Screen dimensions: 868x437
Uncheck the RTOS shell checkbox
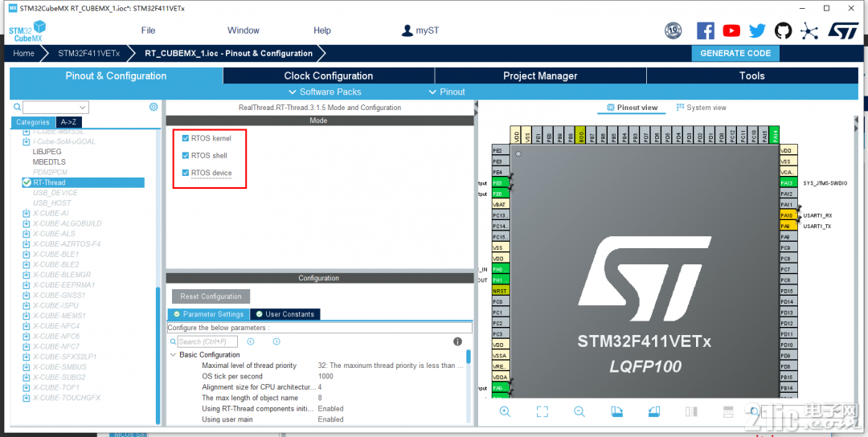click(186, 155)
